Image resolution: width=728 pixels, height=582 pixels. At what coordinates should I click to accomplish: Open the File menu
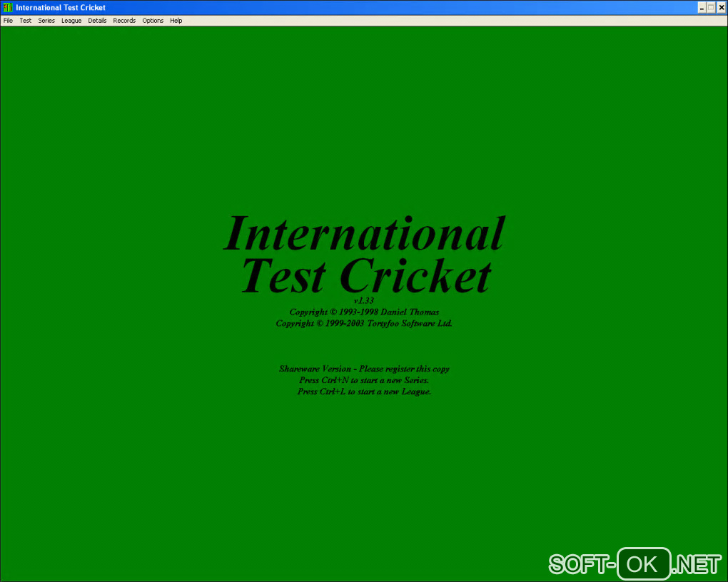coord(8,21)
